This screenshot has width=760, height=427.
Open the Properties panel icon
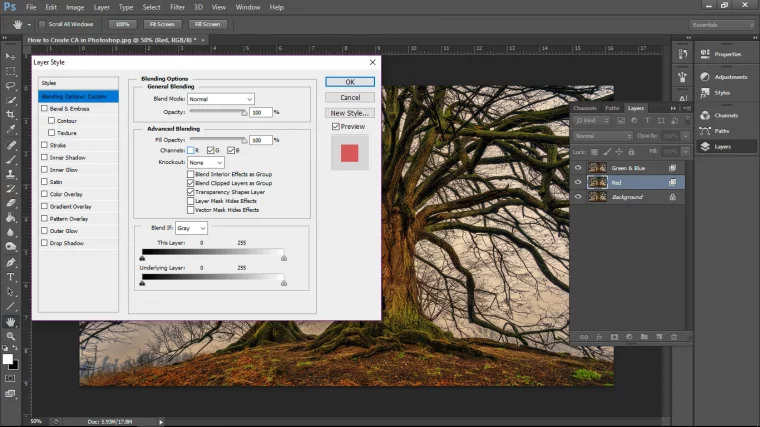(x=705, y=54)
